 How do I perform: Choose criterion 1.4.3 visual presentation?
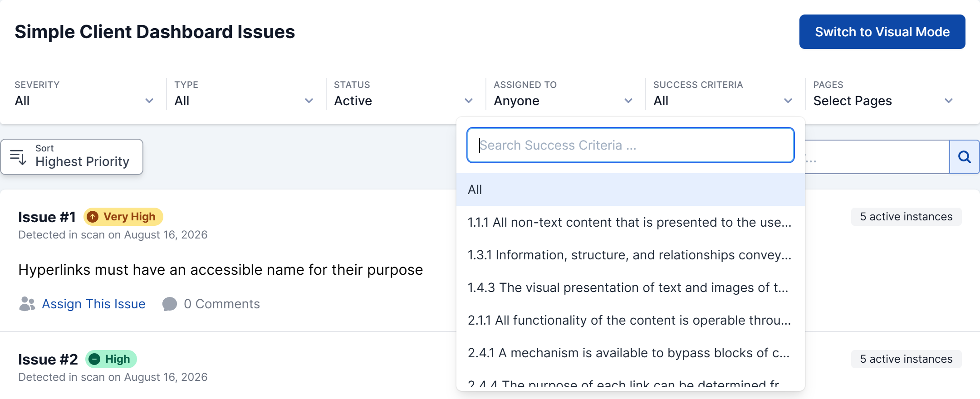click(631, 287)
